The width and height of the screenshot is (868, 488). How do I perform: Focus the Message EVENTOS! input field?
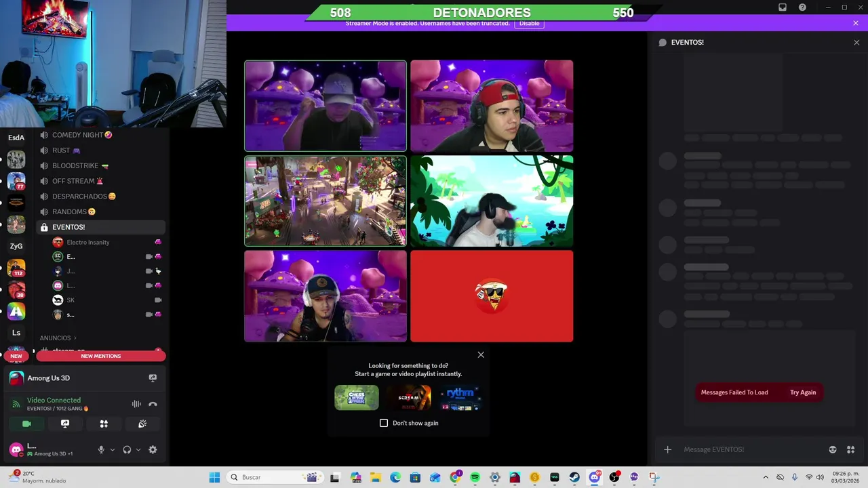point(753,449)
